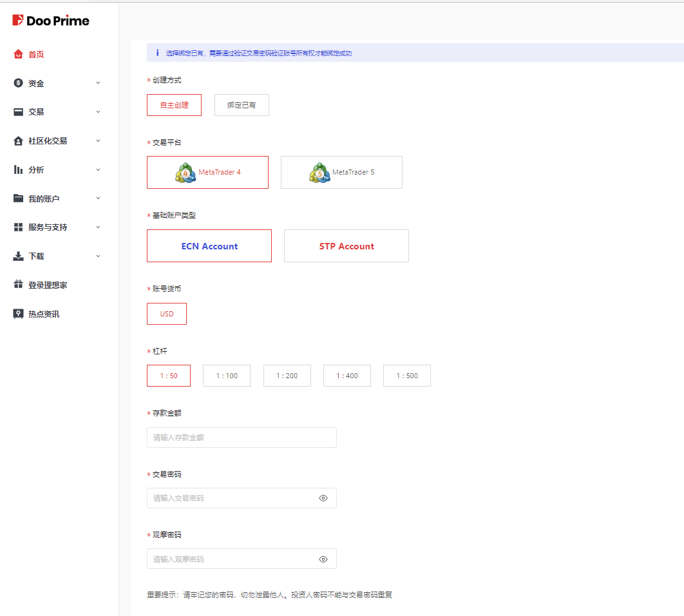Select the MetaTrader 5 platform
The width and height of the screenshot is (684, 616).
click(341, 172)
